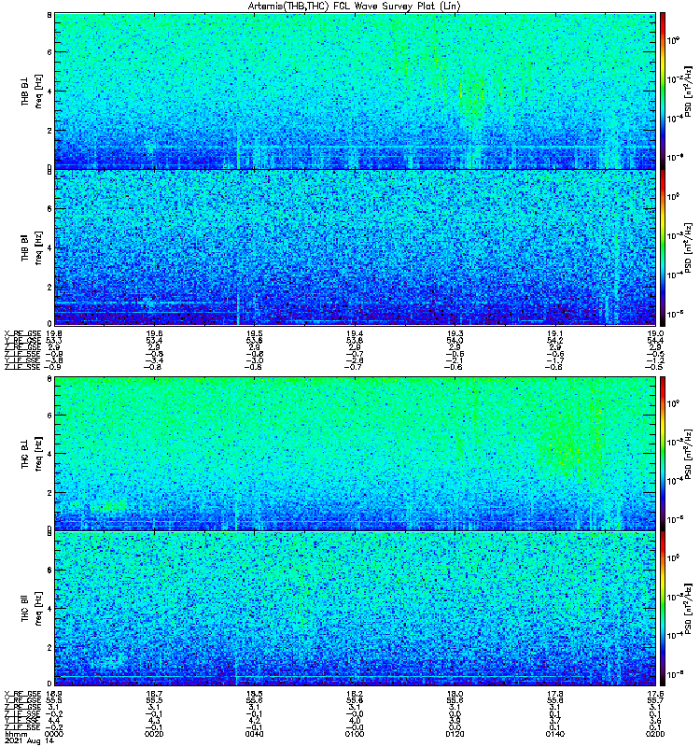Screen dimensions: 700x747
Task: Click the THB Y_LE_SSE value '-3.8'
Action: coord(54,360)
